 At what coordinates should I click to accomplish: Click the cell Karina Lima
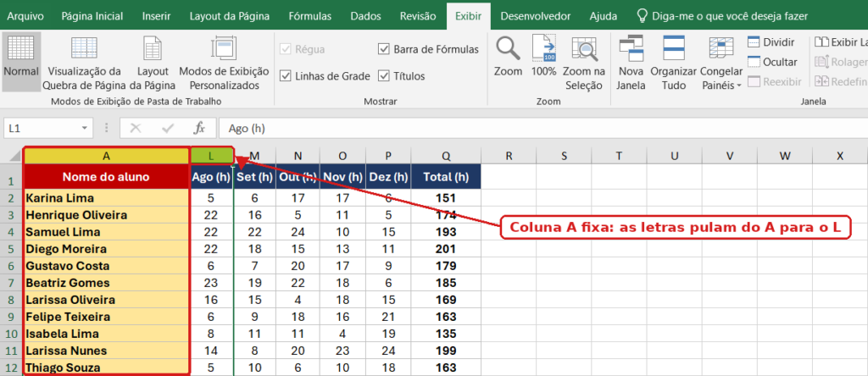coord(106,198)
